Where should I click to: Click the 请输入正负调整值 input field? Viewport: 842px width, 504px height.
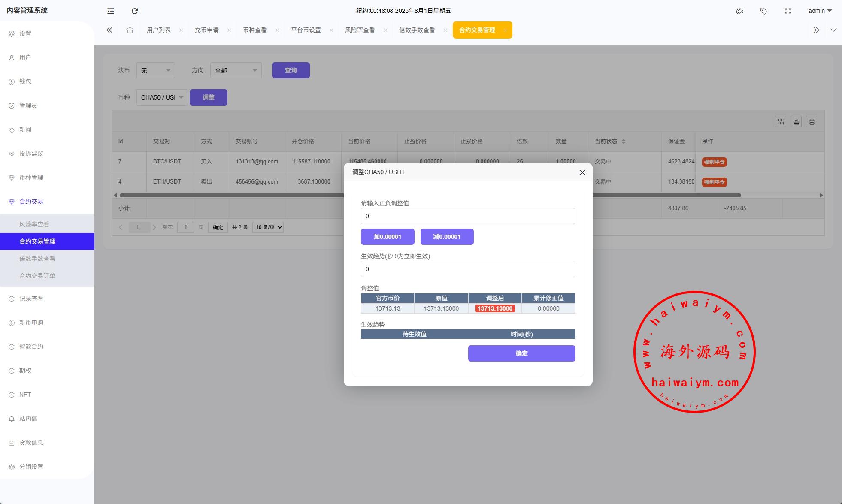(x=468, y=216)
